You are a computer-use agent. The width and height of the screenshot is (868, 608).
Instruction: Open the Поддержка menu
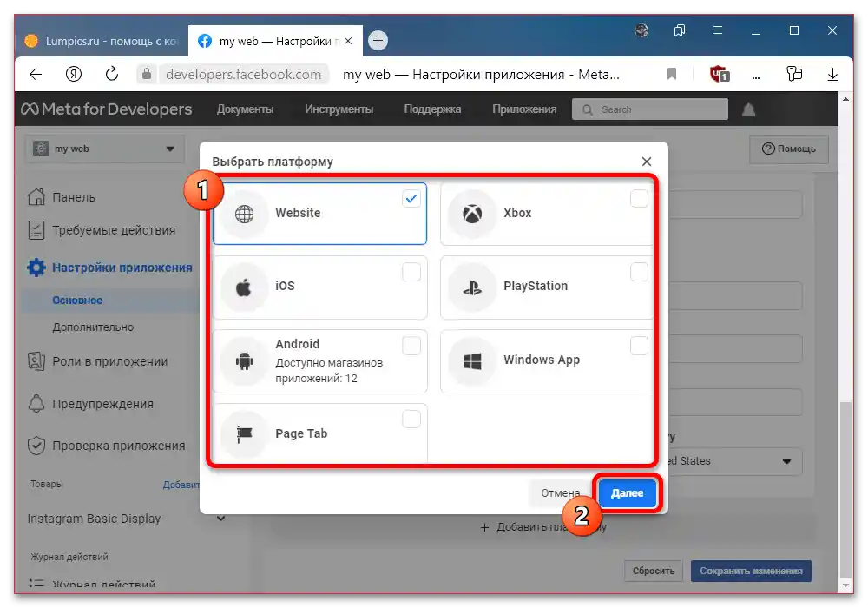tap(432, 109)
